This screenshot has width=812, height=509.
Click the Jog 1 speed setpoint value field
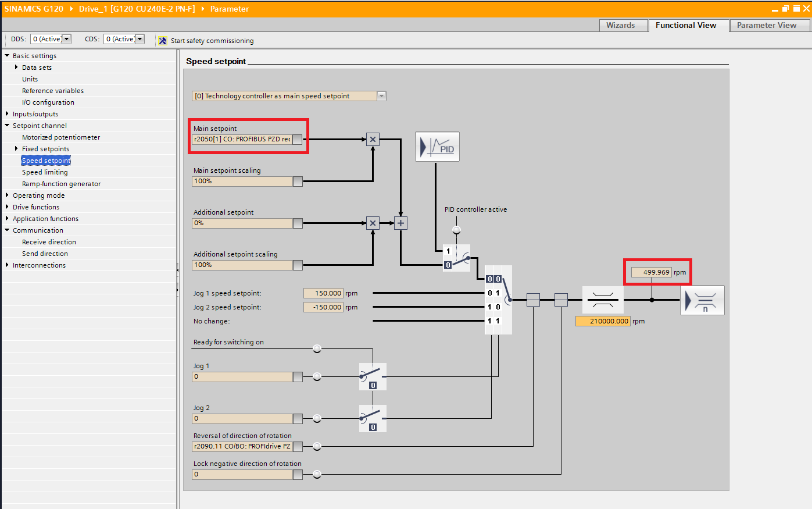tap(323, 293)
